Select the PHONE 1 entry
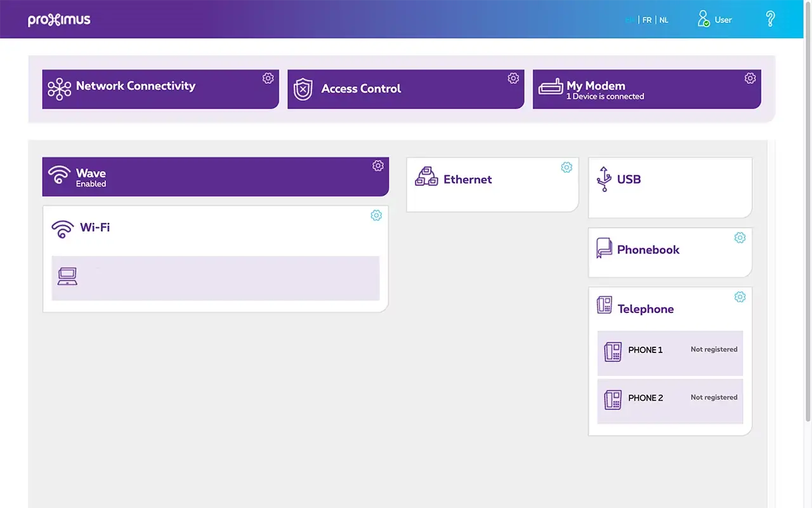812x508 pixels. point(670,352)
